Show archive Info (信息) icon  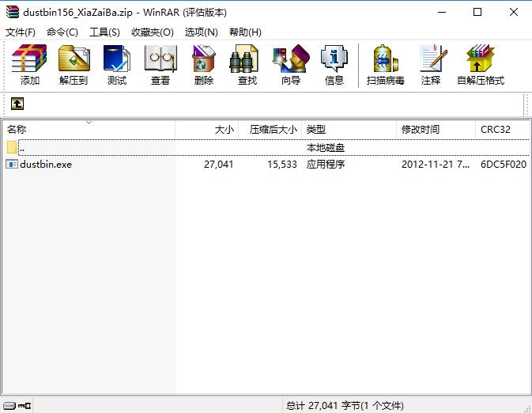tap(334, 65)
